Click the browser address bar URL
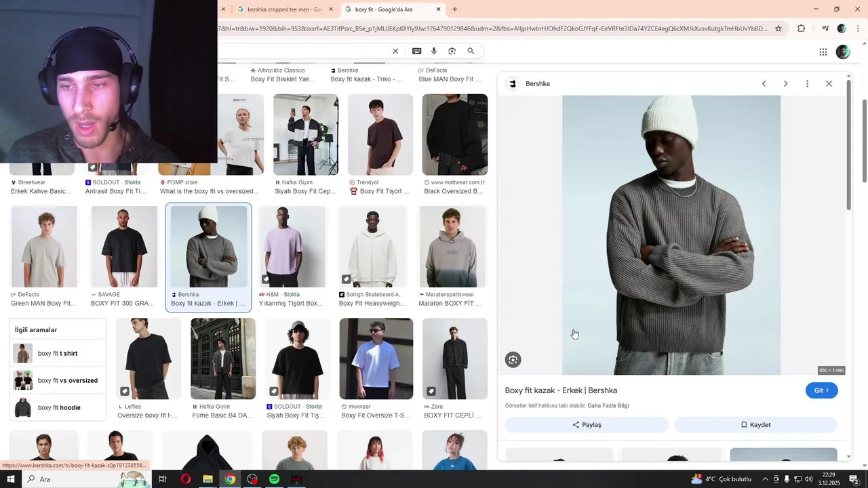868x488 pixels. (492, 28)
